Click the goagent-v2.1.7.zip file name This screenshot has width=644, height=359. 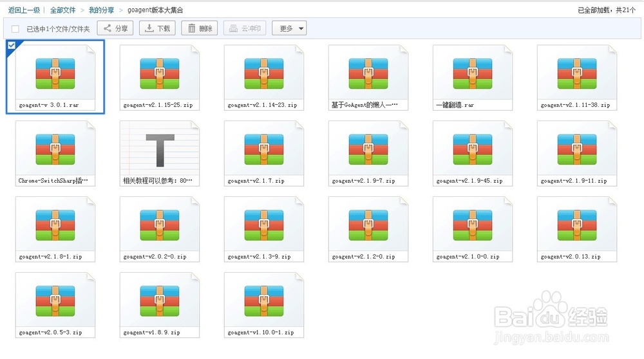[256, 181]
